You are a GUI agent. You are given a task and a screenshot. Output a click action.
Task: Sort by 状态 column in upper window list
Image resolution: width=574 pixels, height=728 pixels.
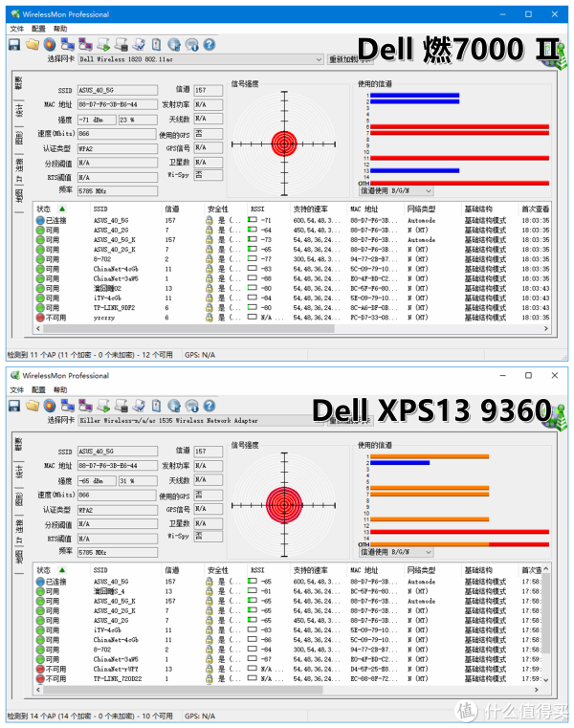click(62, 209)
